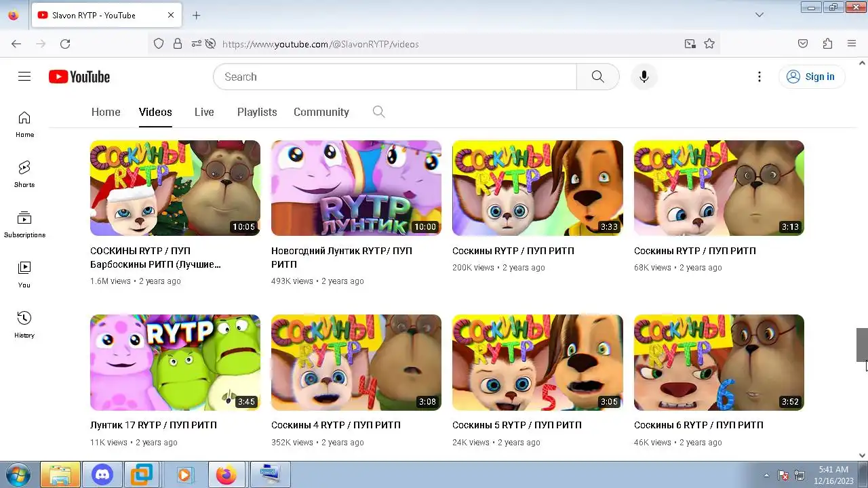Open Subscriptions in left sidebar

click(x=24, y=225)
